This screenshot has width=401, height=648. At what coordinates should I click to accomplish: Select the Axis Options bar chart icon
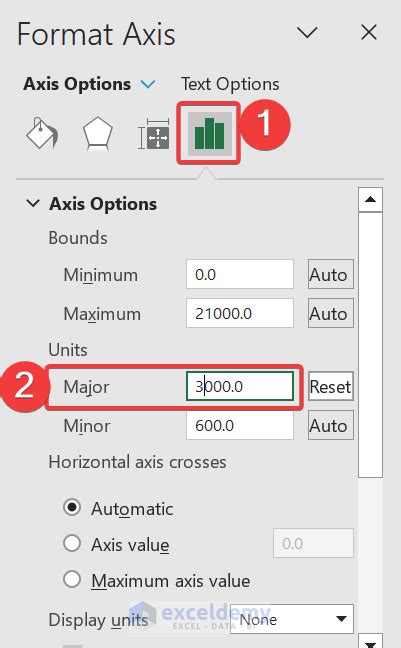209,133
